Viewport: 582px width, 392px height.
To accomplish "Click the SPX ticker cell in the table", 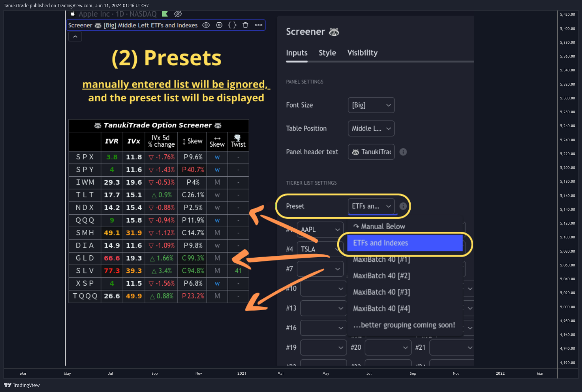I will (85, 157).
